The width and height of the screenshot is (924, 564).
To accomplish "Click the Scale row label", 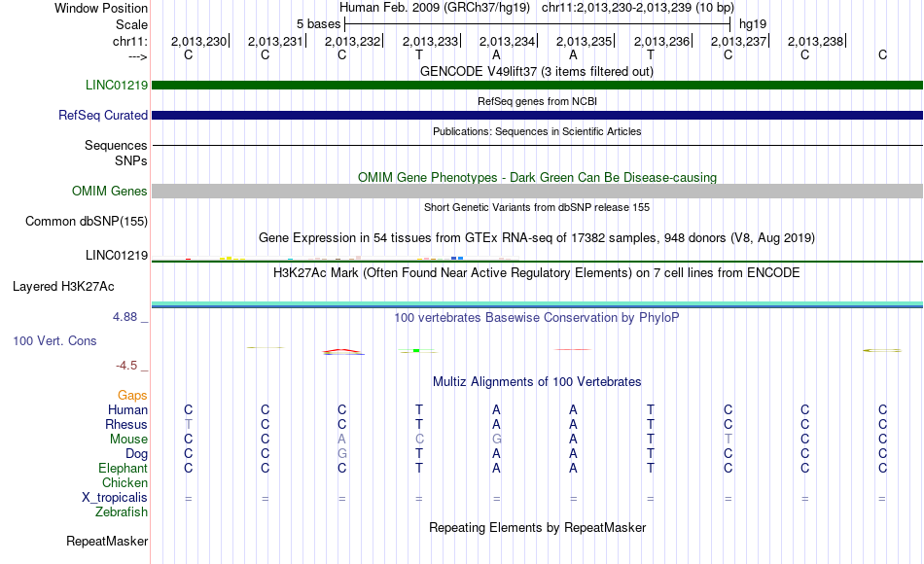I will pyautogui.click(x=131, y=24).
